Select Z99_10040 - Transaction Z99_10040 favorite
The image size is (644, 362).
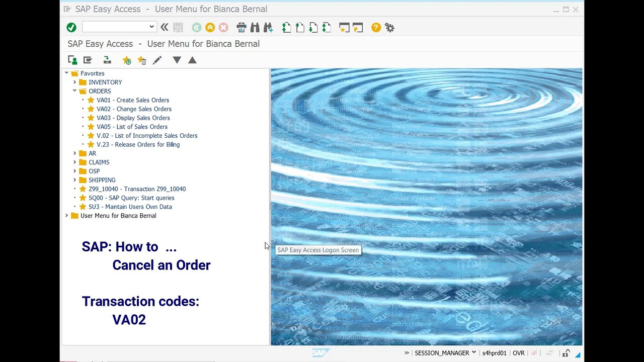[137, 189]
